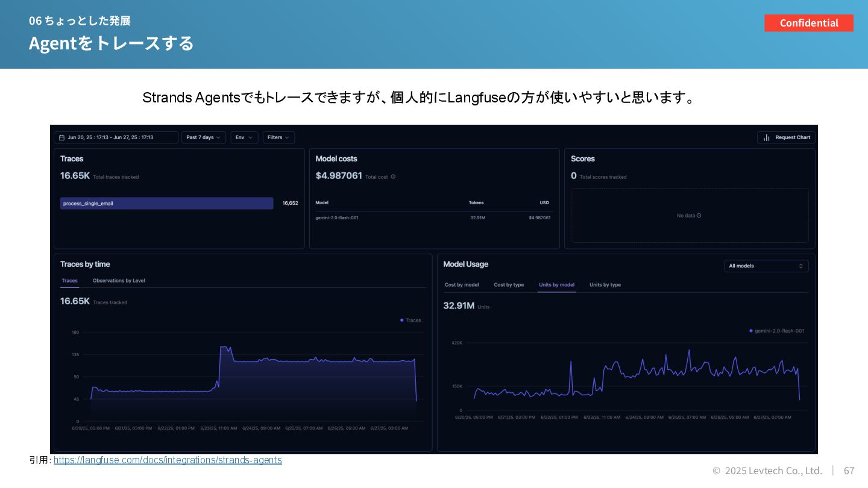Click the Scores panel heading
Image resolution: width=868 pixels, height=488 pixels.
point(583,159)
